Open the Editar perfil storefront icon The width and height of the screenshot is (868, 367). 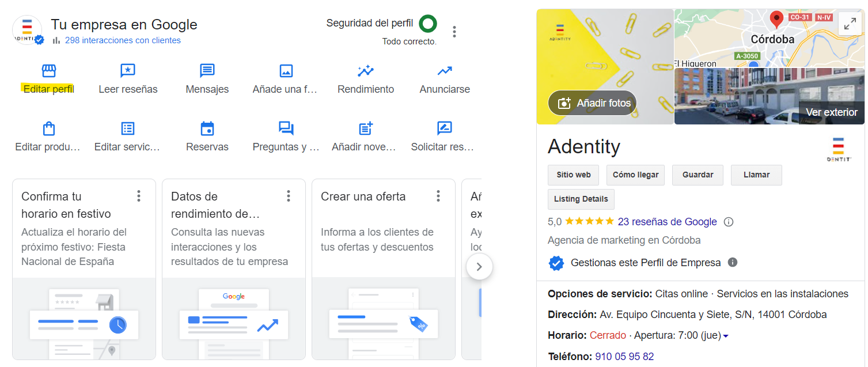coord(49,71)
